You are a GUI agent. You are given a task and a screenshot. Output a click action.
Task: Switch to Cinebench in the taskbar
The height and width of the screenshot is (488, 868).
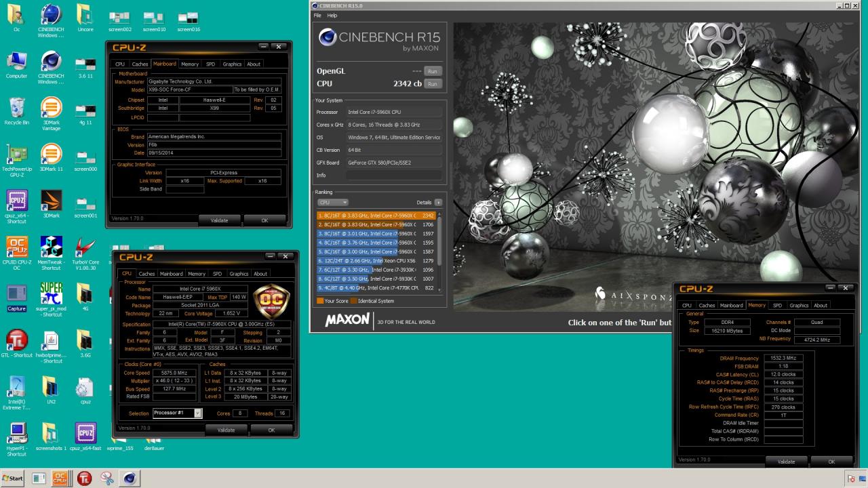coord(130,479)
